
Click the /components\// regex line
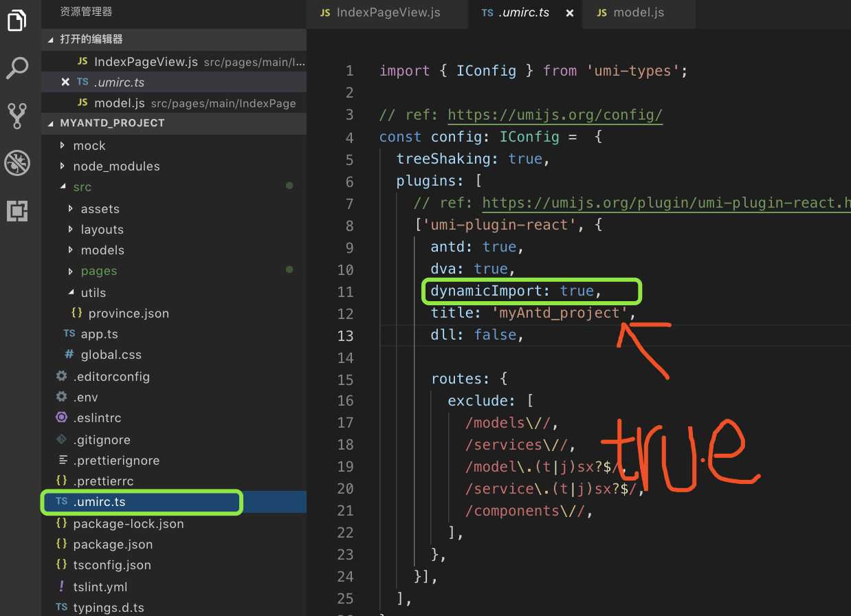click(529, 511)
